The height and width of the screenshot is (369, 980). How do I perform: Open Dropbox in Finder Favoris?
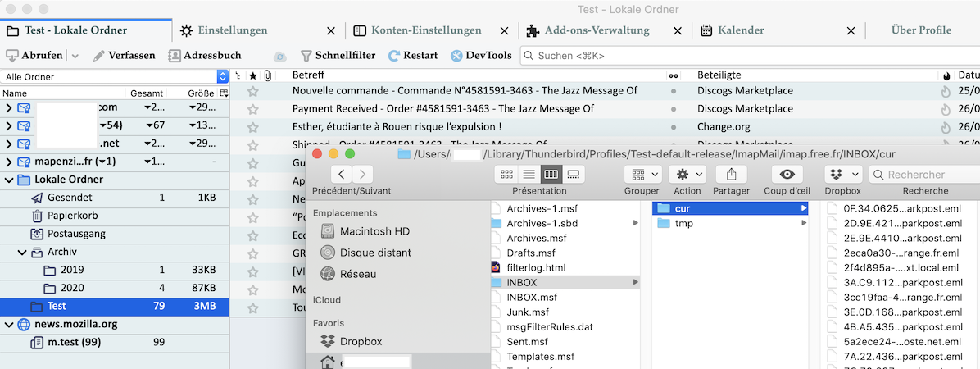click(x=352, y=341)
